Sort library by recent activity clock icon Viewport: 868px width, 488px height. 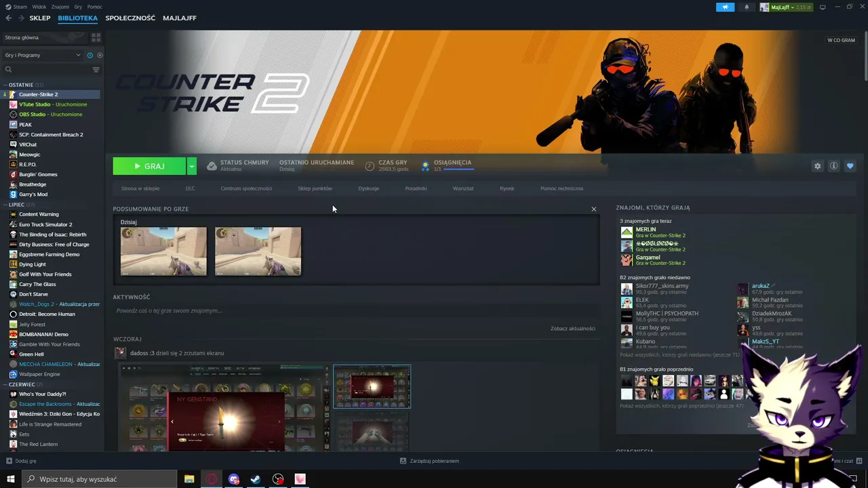coord(90,55)
